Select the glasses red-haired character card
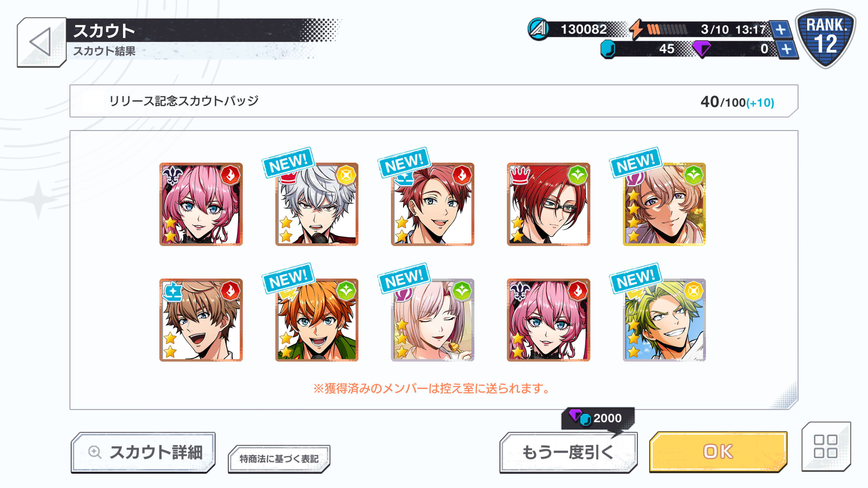 (548, 204)
